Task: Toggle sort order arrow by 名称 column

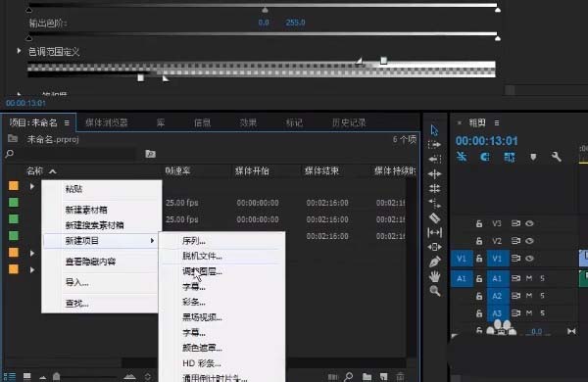Action: coord(53,171)
